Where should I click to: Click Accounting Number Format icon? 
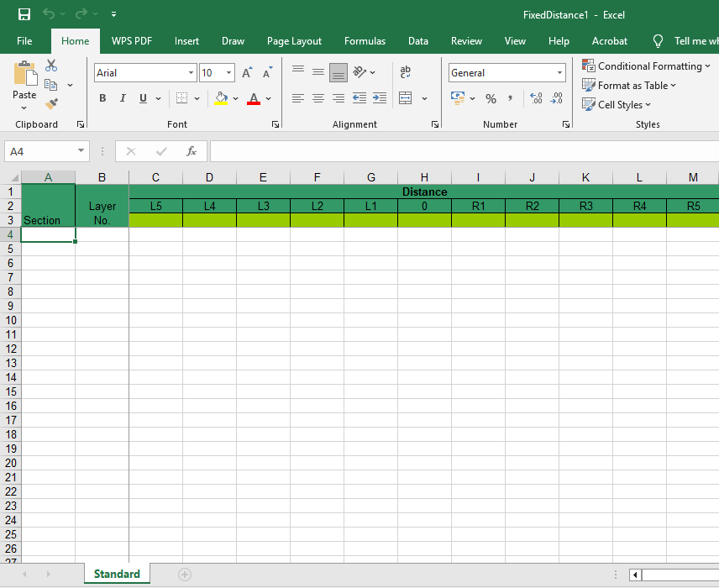tap(458, 98)
